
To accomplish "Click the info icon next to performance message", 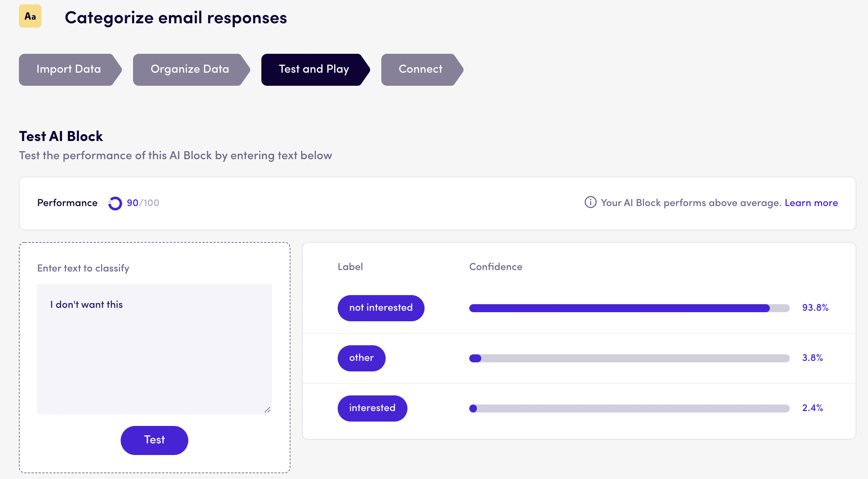I will pos(590,203).
